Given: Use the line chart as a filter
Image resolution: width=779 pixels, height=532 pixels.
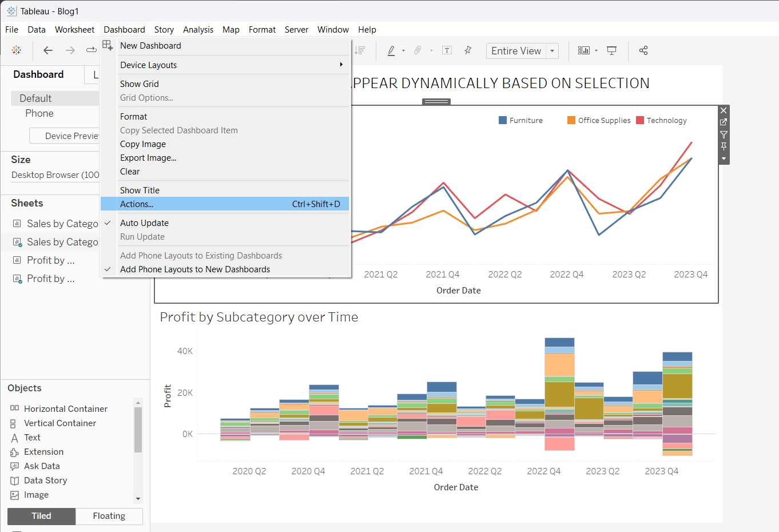Looking at the screenshot, I should (x=724, y=134).
